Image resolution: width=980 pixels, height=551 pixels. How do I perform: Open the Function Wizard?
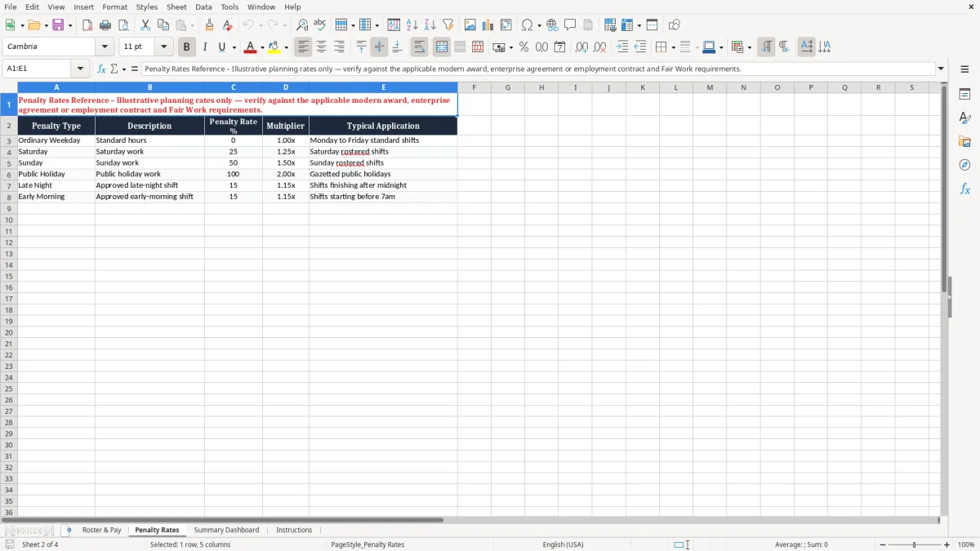pyautogui.click(x=101, y=69)
